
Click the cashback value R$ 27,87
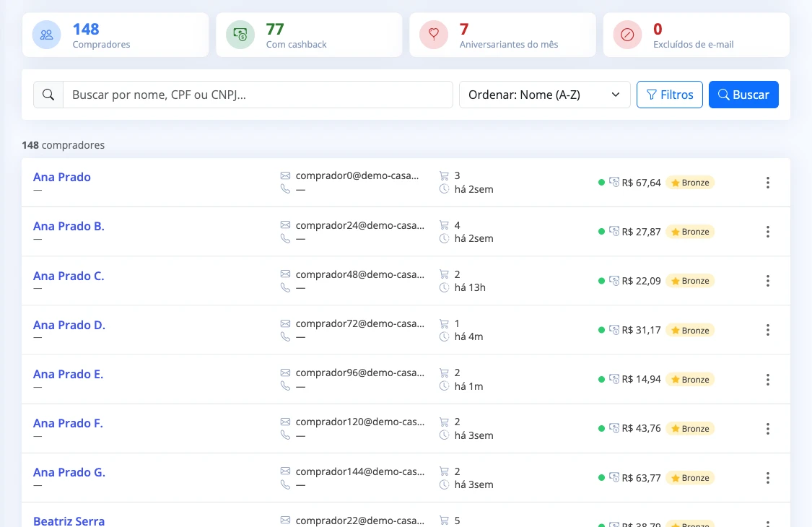pos(641,232)
